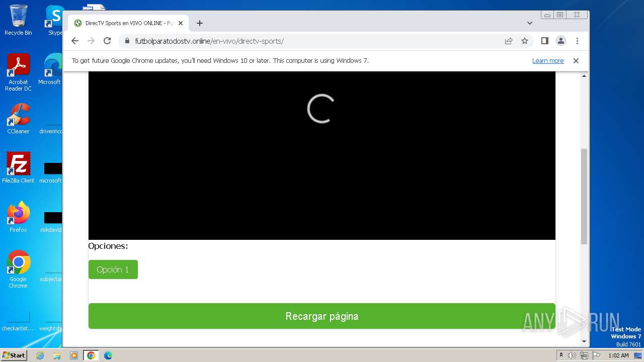The image size is (644, 362).
Task: Open Internet Explorer from taskbar
Action: (40, 355)
